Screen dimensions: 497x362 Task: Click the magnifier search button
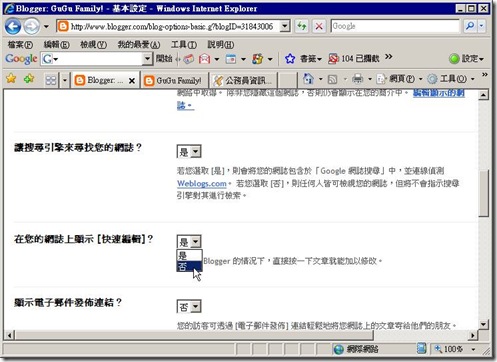470,26
